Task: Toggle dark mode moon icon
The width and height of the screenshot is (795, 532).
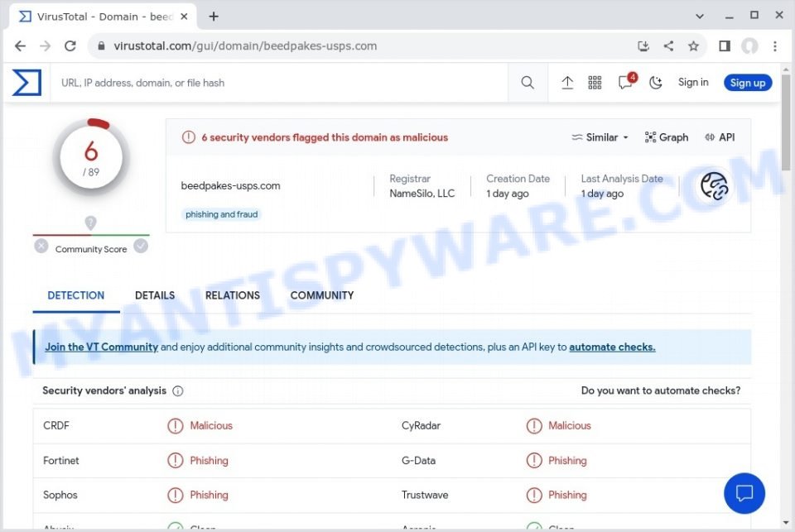Action: 656,83
